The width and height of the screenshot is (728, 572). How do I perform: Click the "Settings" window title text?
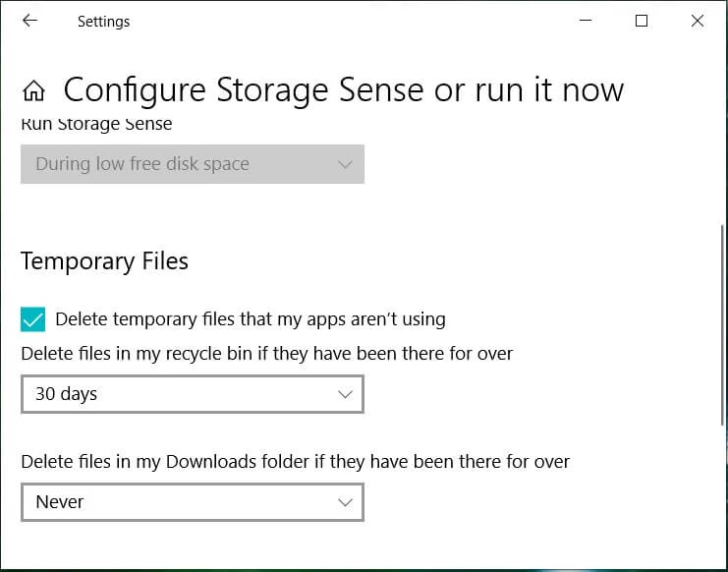(103, 22)
